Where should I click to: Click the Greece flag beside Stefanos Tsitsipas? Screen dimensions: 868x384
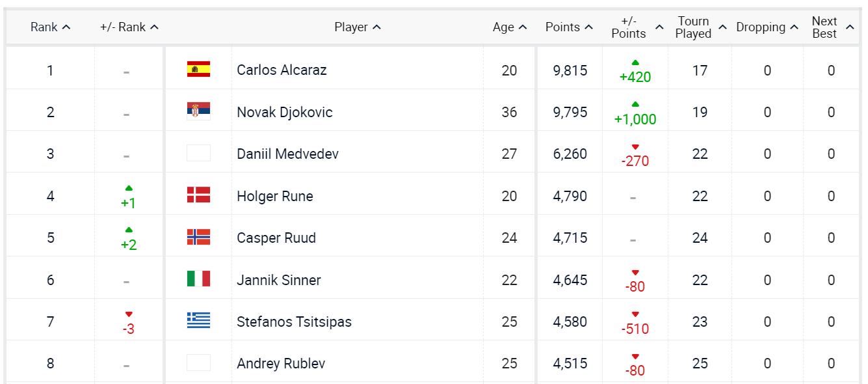[198, 321]
